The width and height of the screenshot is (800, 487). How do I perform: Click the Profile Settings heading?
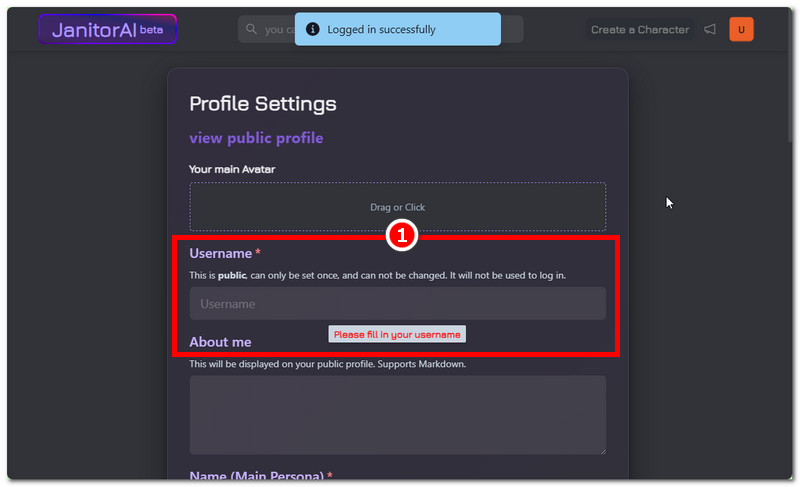click(x=263, y=104)
